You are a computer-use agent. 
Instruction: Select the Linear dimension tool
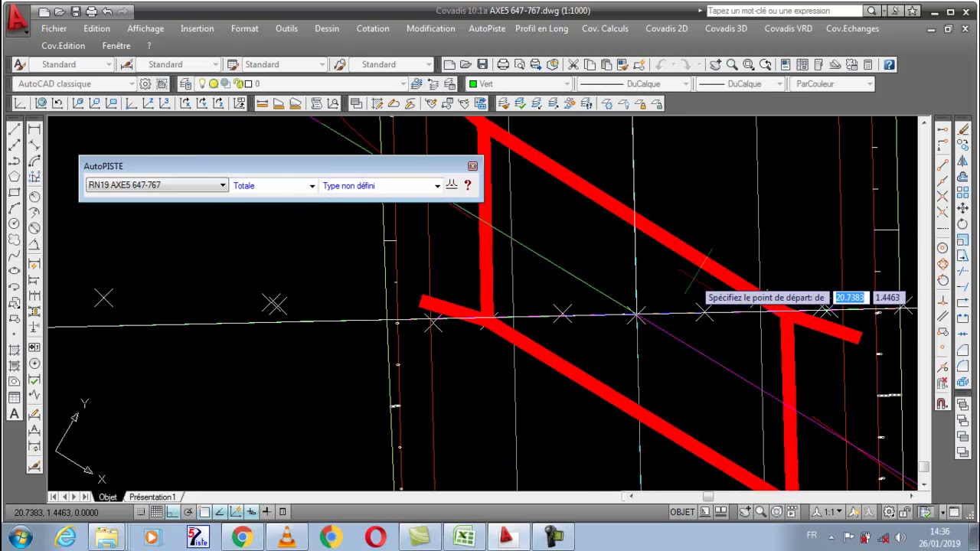coord(34,129)
